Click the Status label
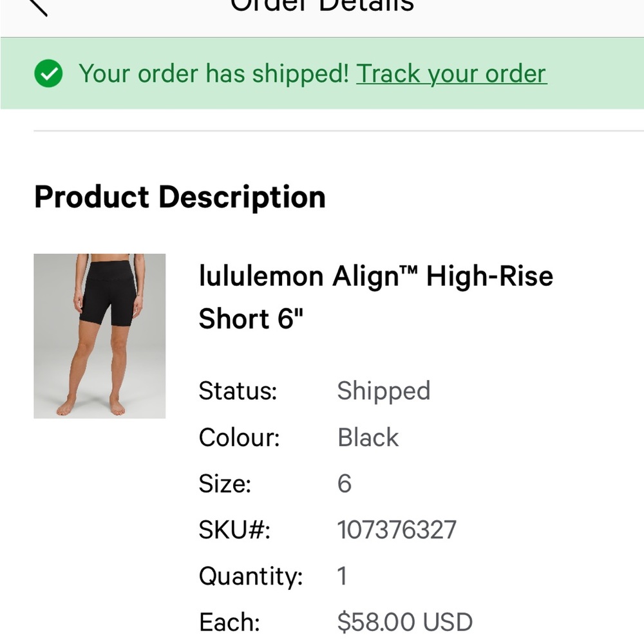644x644 pixels. coord(238,391)
